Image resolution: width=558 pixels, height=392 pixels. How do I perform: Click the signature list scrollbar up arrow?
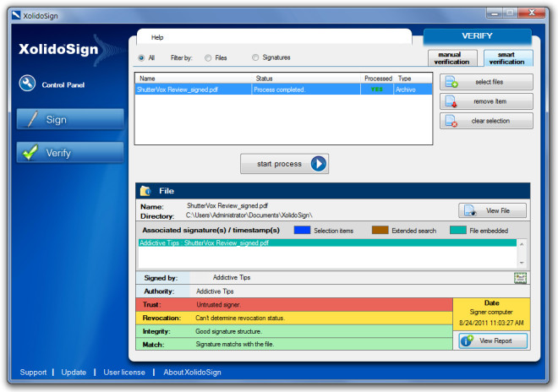point(522,244)
